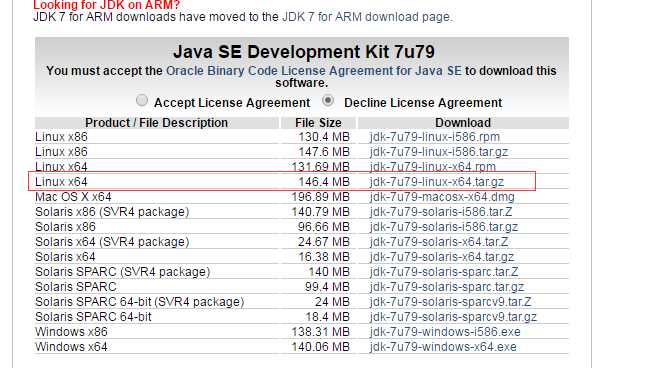The width and height of the screenshot is (646, 368).
Task: Download jdk-7u79-solaris-sparcv9.tar.gz
Action: (x=453, y=317)
